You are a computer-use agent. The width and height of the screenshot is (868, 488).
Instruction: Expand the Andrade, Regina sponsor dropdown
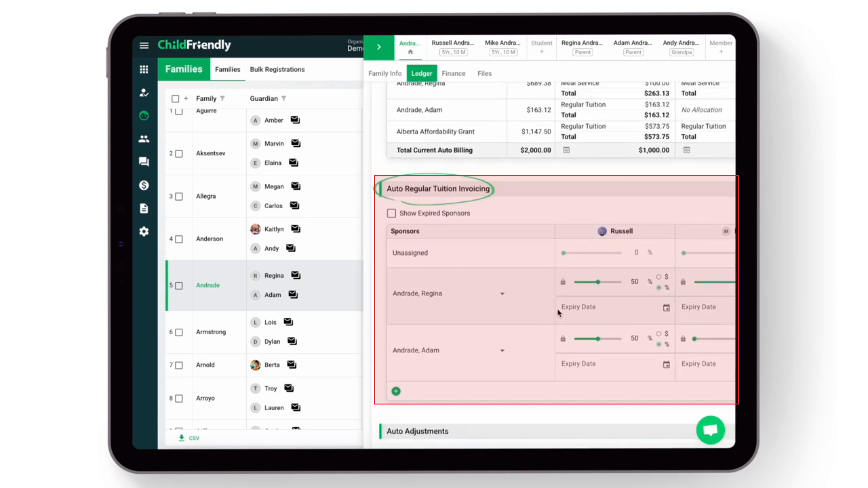(502, 294)
